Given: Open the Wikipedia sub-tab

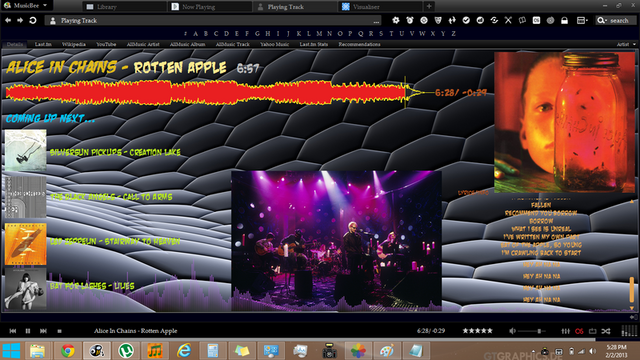Looking at the screenshot, I should (x=74, y=44).
